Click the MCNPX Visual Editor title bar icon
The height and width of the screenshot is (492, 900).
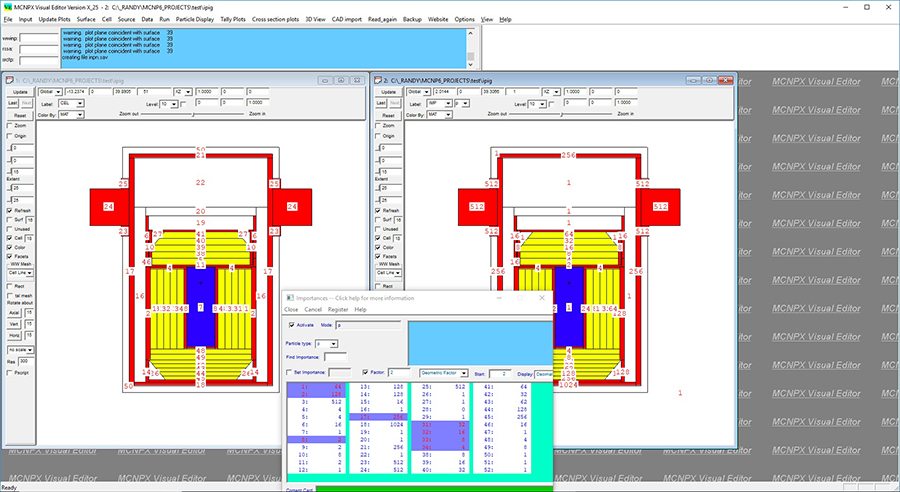click(7, 7)
